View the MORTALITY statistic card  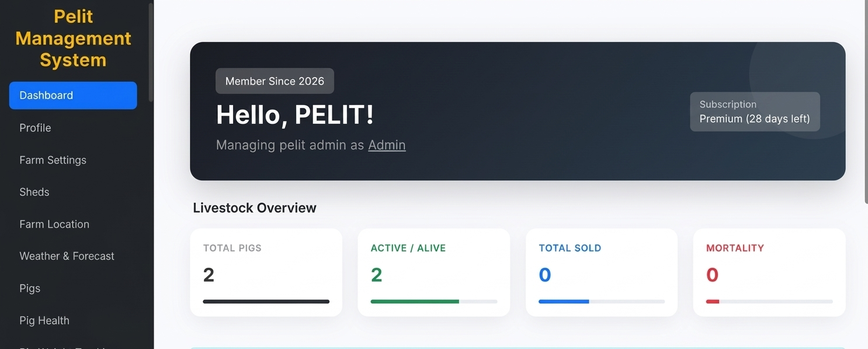click(x=769, y=272)
